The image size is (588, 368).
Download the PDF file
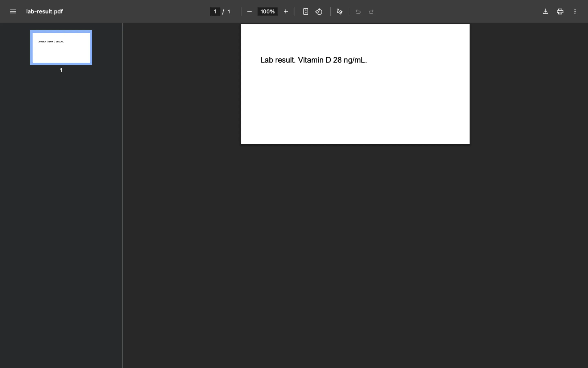click(x=545, y=11)
